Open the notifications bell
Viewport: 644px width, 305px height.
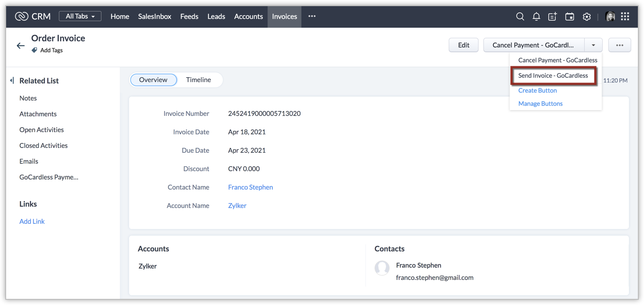tap(536, 17)
